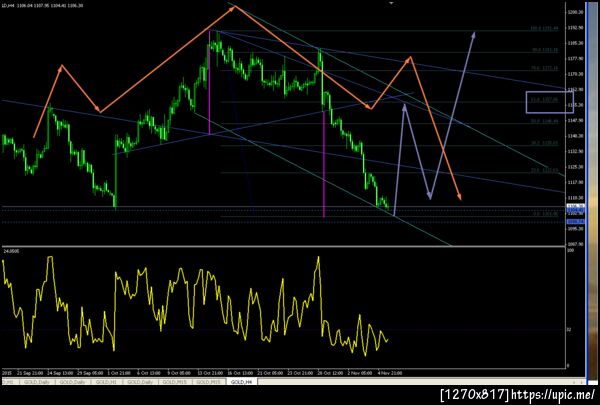The image size is (600, 405).
Task: Select the 1 Oct 21:00 time label
Action: (x=119, y=372)
